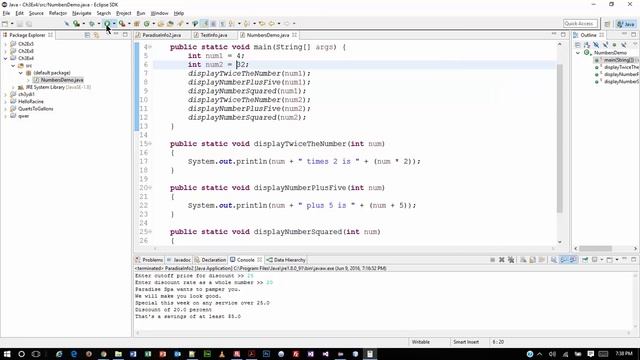
Task: Select NumbersDemo.java in Package Explorer
Action: tap(62, 80)
